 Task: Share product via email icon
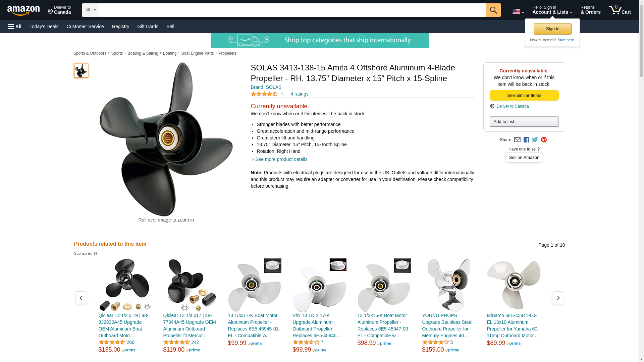[x=517, y=140]
